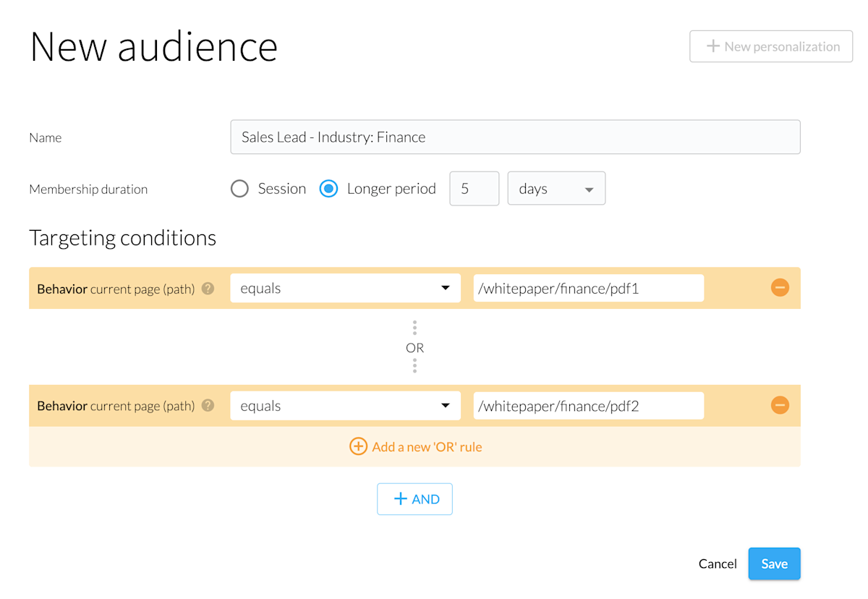The width and height of the screenshot is (868, 599).
Task: Remove the pdf1 rule with minus icon
Action: (x=780, y=288)
